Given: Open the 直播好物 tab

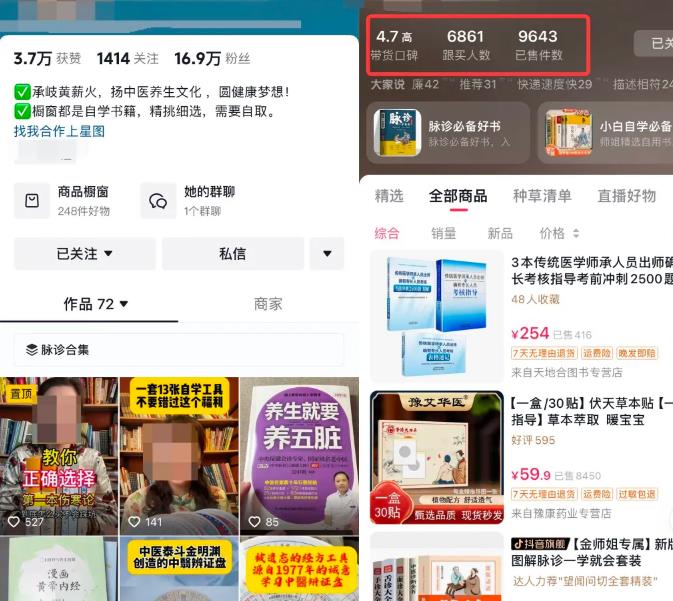Looking at the screenshot, I should coord(627,196).
